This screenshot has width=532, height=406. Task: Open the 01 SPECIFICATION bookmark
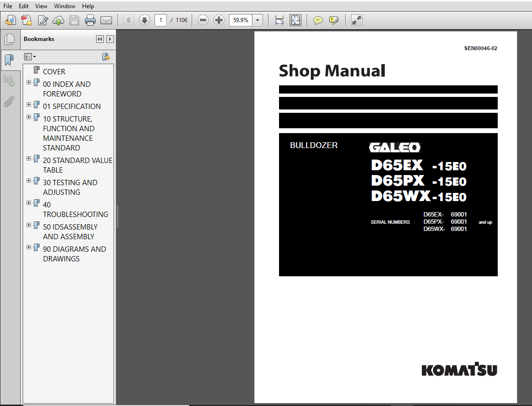[72, 107]
